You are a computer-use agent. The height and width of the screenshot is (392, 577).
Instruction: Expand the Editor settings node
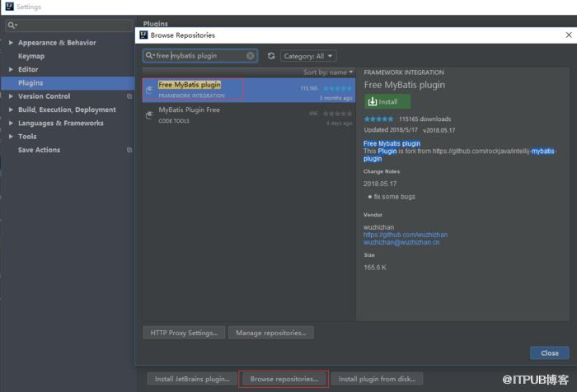(11, 69)
